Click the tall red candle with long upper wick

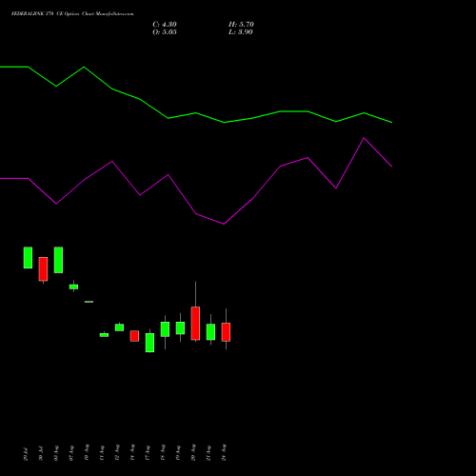[x=195, y=323]
